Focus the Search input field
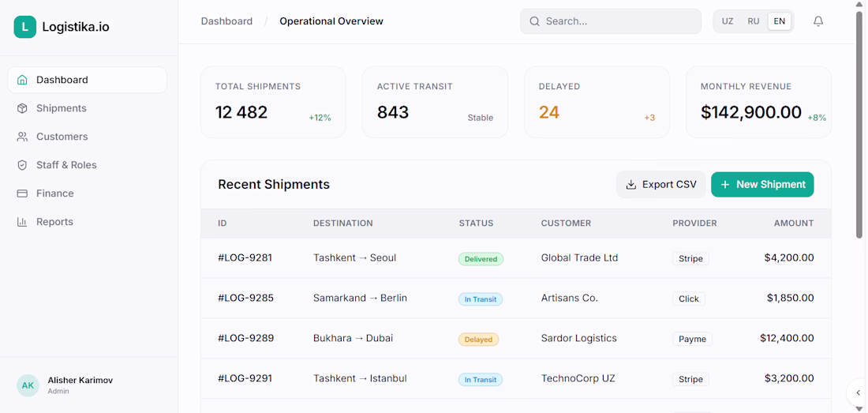The image size is (868, 413). point(611,21)
